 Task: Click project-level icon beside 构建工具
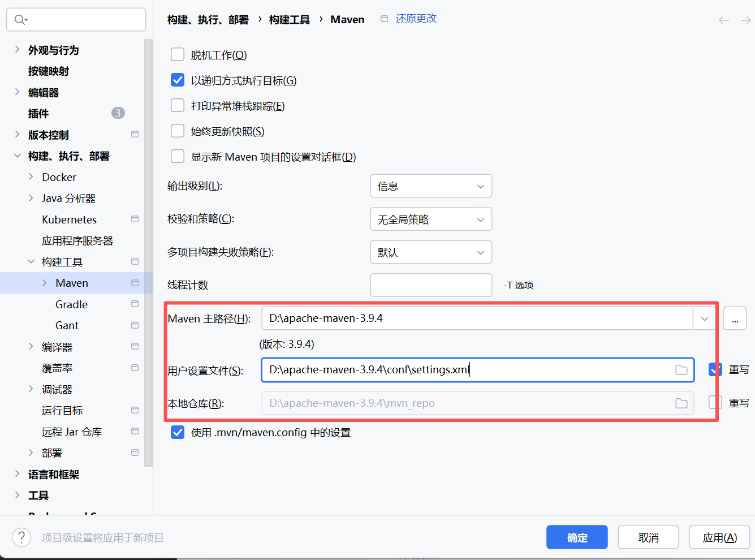coord(135,261)
